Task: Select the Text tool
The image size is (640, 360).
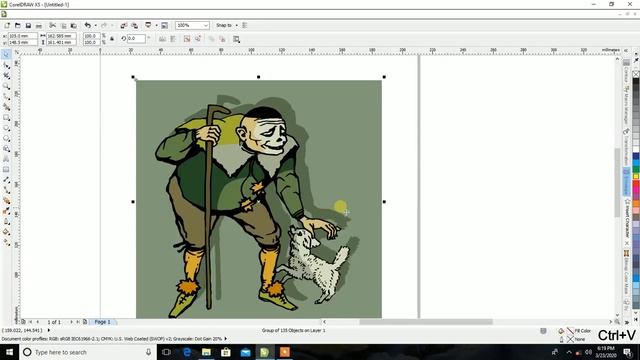Action: pos(6,159)
